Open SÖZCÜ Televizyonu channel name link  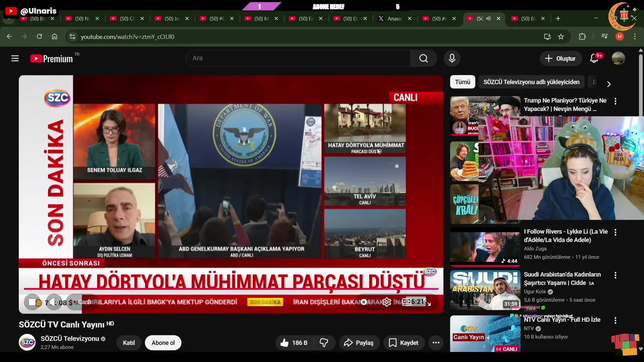[x=70, y=339]
